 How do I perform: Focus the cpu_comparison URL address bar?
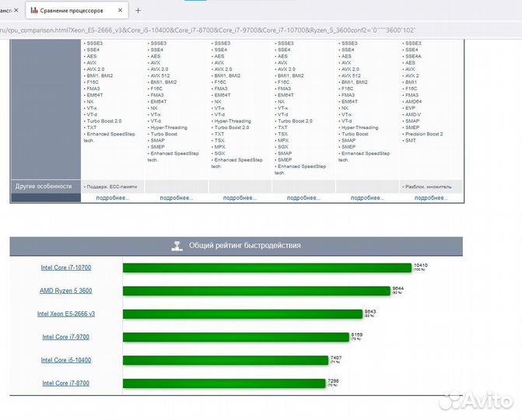[233, 30]
